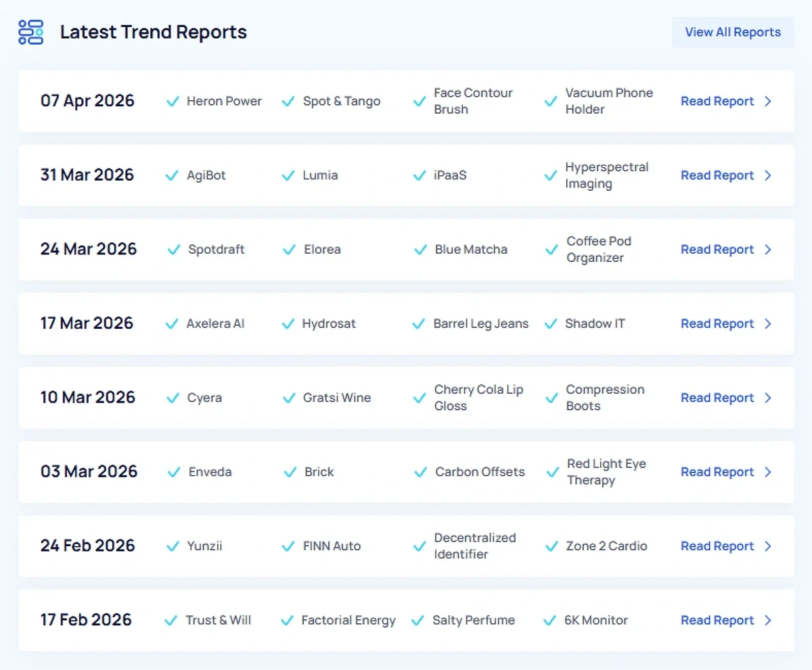Open the Read Report link for 17 Mar 2026
812x670 pixels.
(x=717, y=323)
